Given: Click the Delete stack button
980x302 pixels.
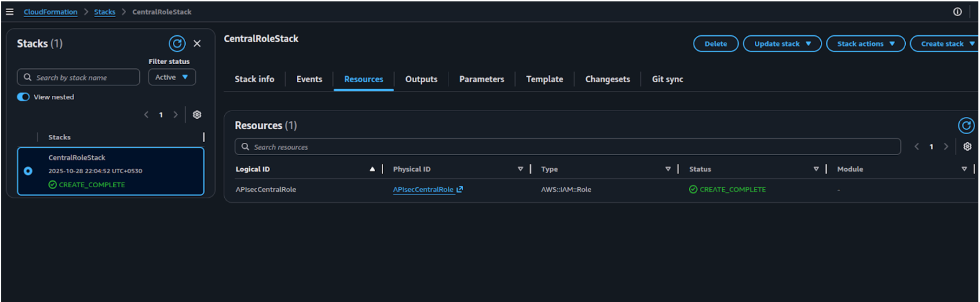Looking at the screenshot, I should pos(716,44).
